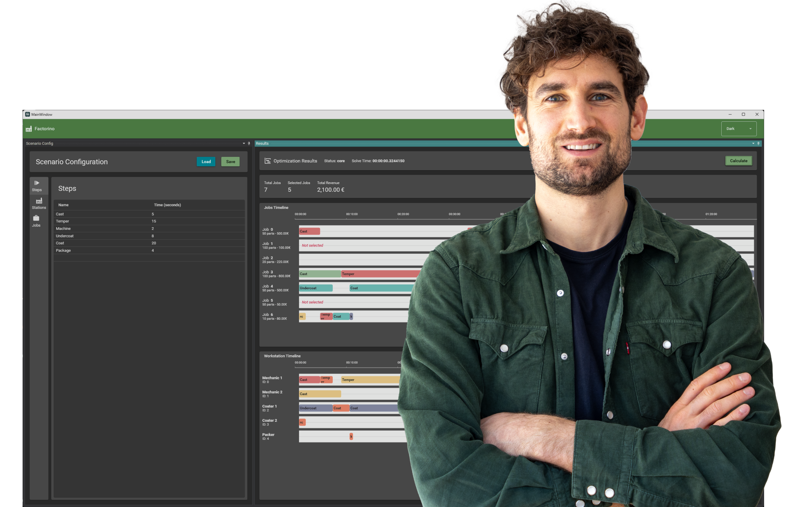Click Undercoat block on Coater 1 row
The image size is (812, 507).
pyautogui.click(x=315, y=408)
